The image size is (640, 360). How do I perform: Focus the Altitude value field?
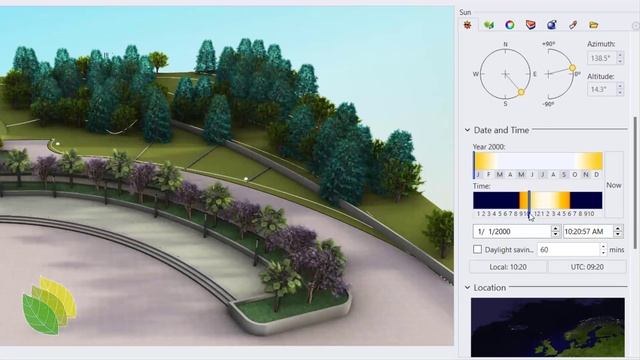pos(601,89)
